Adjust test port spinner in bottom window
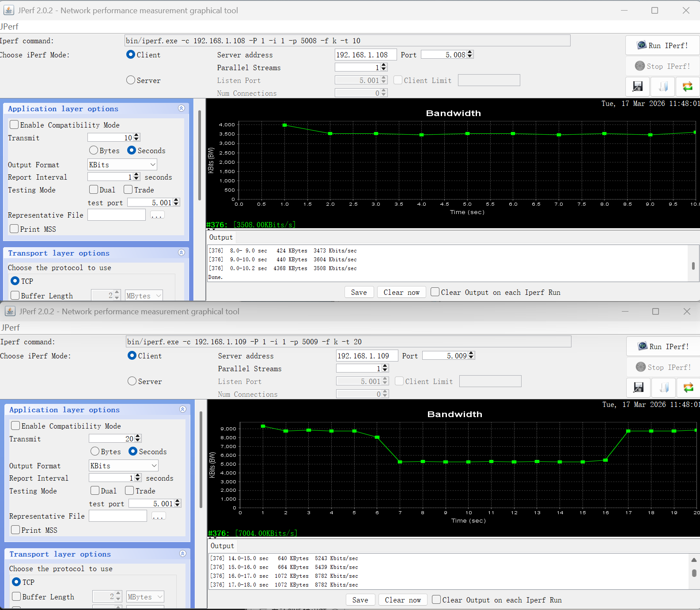This screenshot has width=700, height=610. click(178, 504)
